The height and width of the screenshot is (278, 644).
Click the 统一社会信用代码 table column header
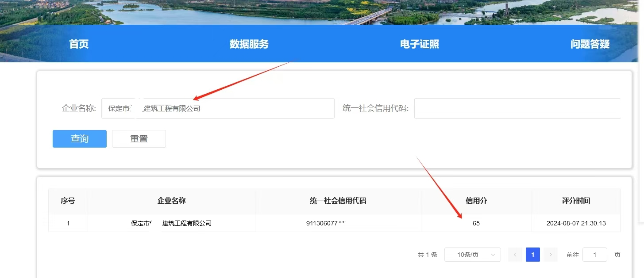[338, 201]
